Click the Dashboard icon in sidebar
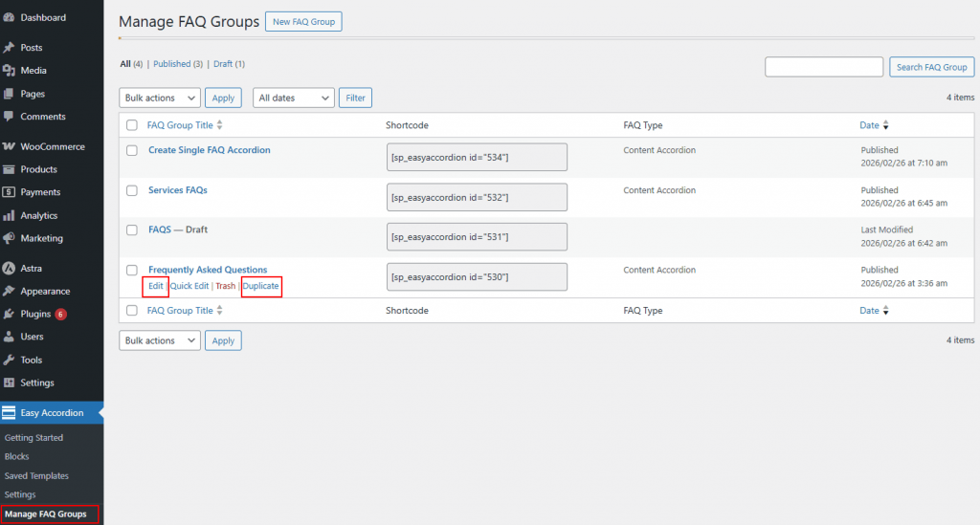The image size is (980, 525). pos(9,17)
